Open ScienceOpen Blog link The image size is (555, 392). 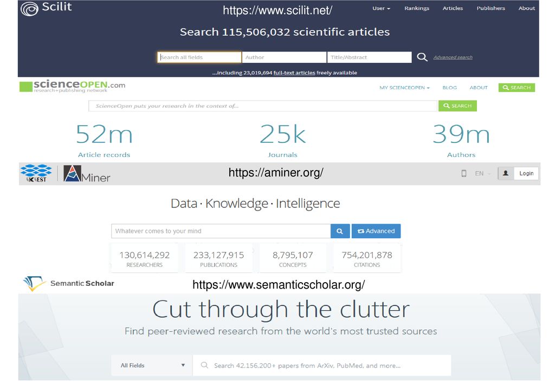[449, 88]
